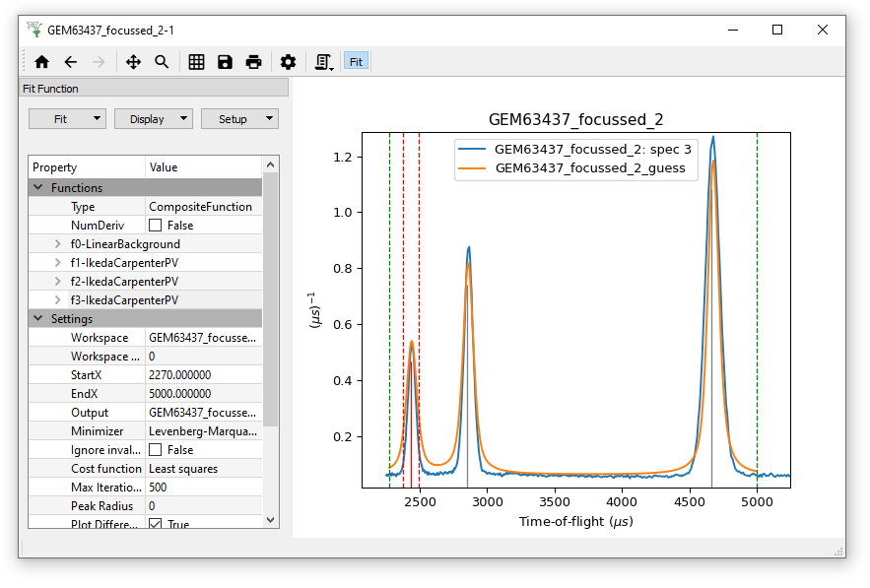The height and width of the screenshot is (588, 870).
Task: Click the print figure icon
Action: (x=253, y=62)
